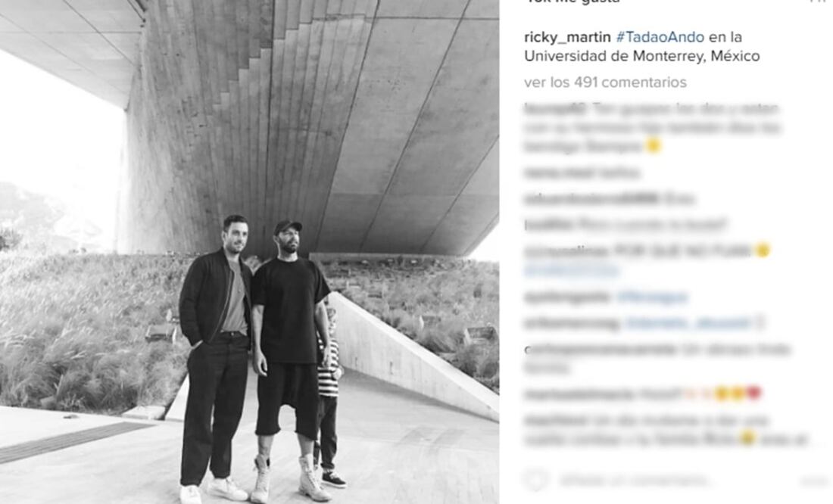
Task: Click the post timestamp at top right
Action: 818,2
